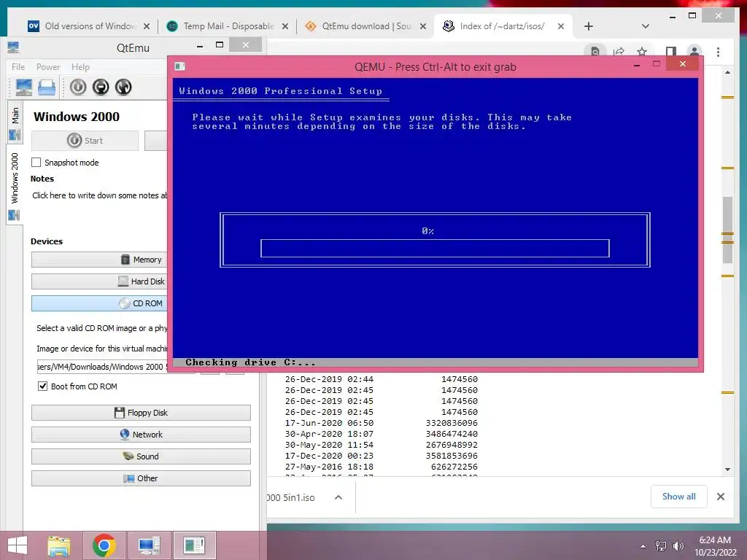
Task: Click the round pause icon in QtEmu toolbar
Action: (x=101, y=87)
